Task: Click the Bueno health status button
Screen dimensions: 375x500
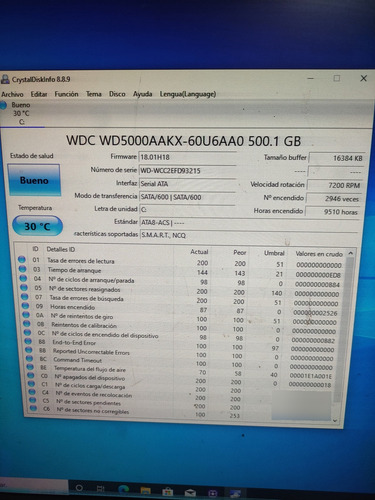Action: click(34, 180)
